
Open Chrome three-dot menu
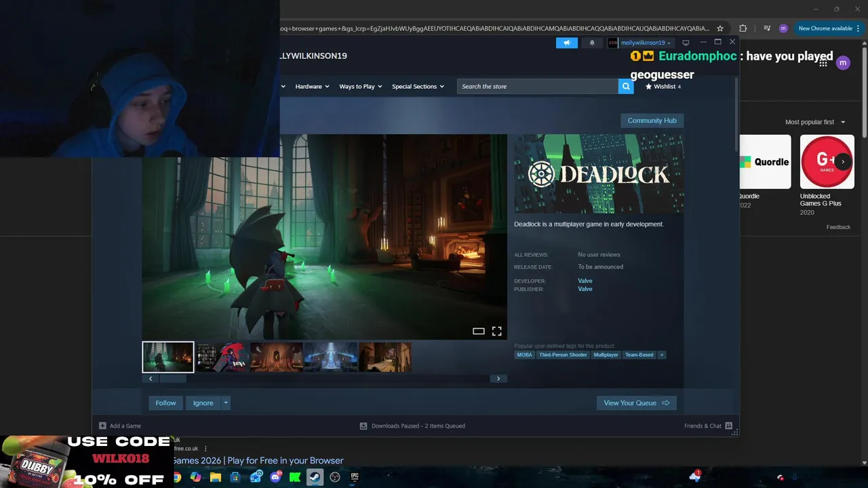click(859, 28)
